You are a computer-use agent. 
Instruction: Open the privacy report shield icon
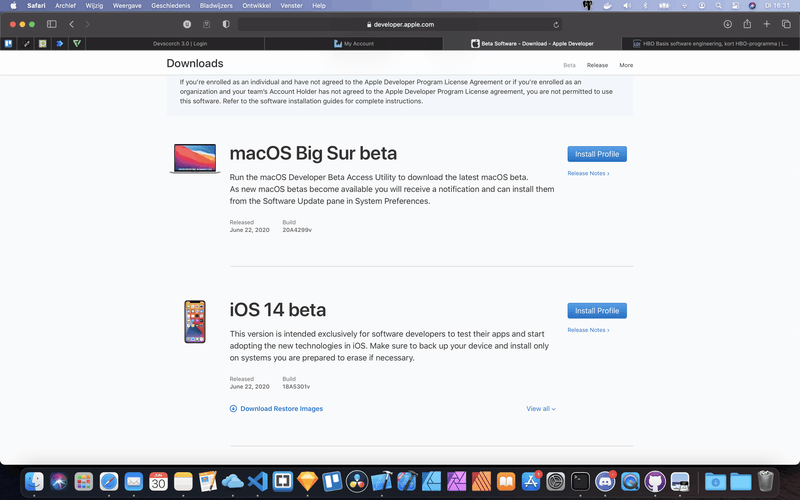(226, 24)
